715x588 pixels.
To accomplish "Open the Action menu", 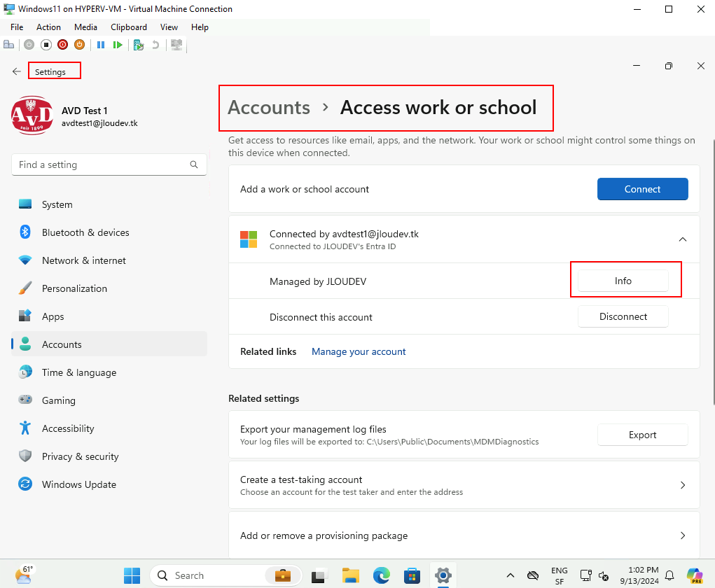I will pos(48,27).
